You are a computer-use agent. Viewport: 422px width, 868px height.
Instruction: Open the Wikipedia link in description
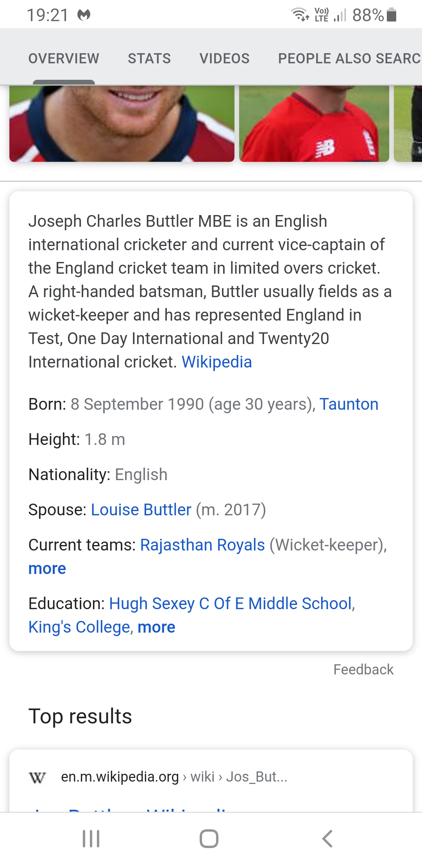[x=217, y=362]
